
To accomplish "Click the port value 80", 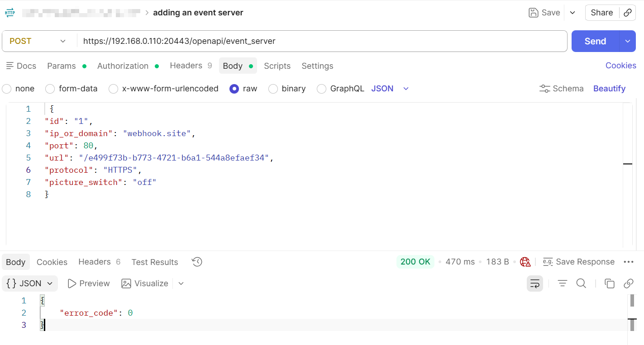I will point(88,146).
